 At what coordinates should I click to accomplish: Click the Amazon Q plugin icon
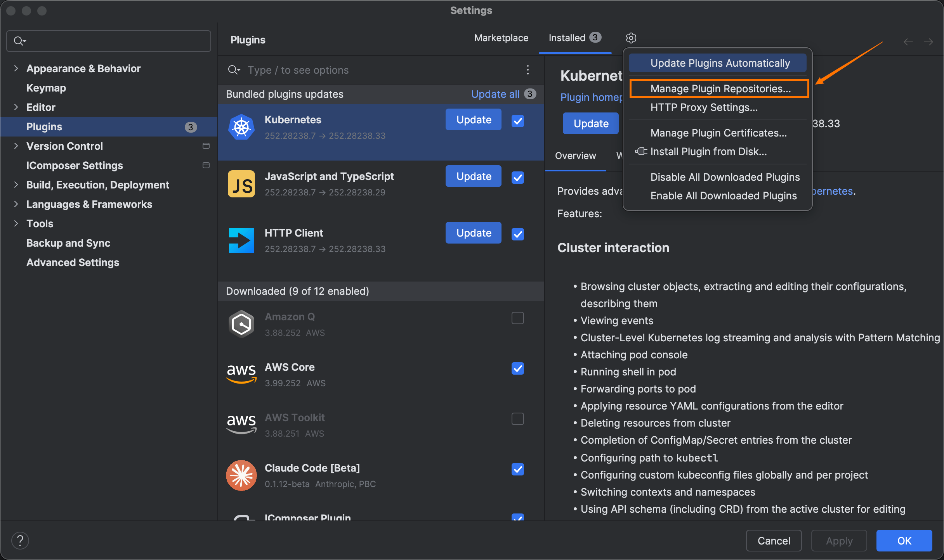point(241,324)
